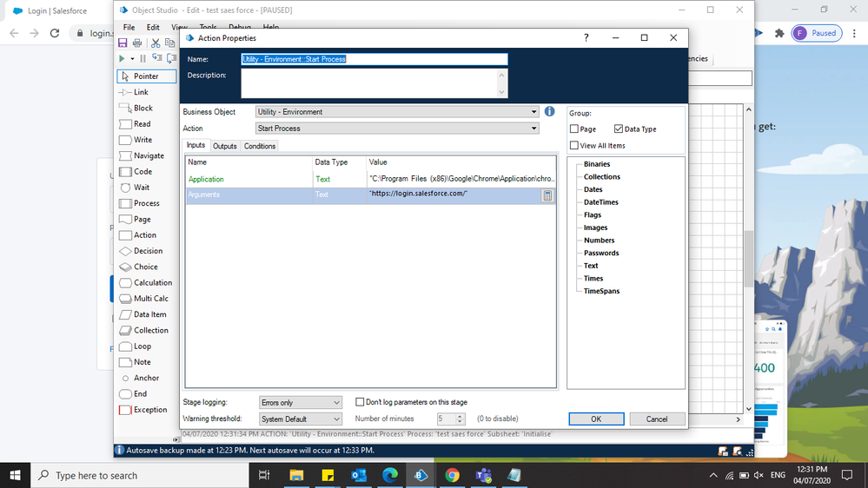Select the Calculation stage tool
This screenshot has height=488, width=868.
pos(146,283)
